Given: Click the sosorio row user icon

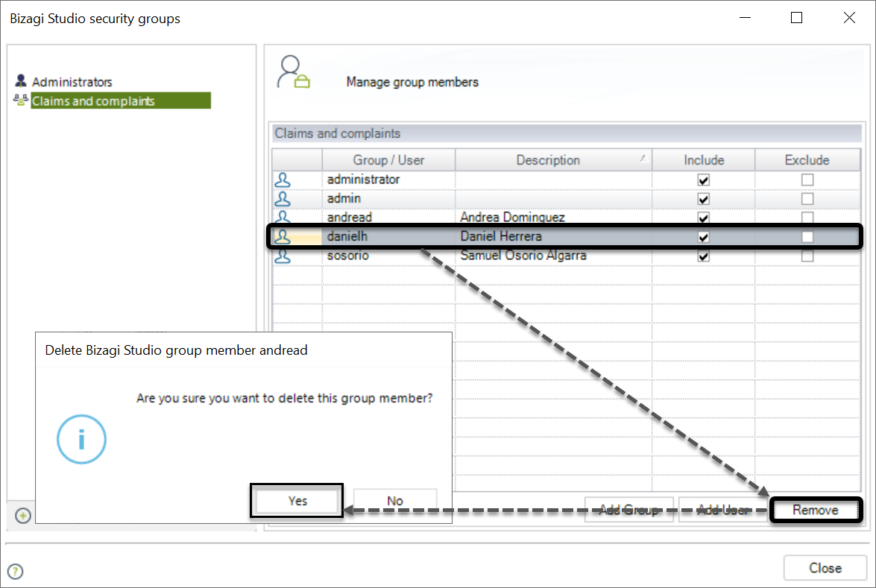Looking at the screenshot, I should pyautogui.click(x=283, y=256).
